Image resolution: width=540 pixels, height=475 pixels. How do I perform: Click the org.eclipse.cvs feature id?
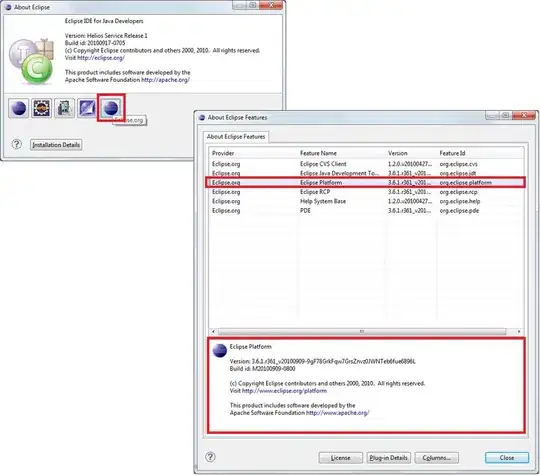click(x=458, y=164)
